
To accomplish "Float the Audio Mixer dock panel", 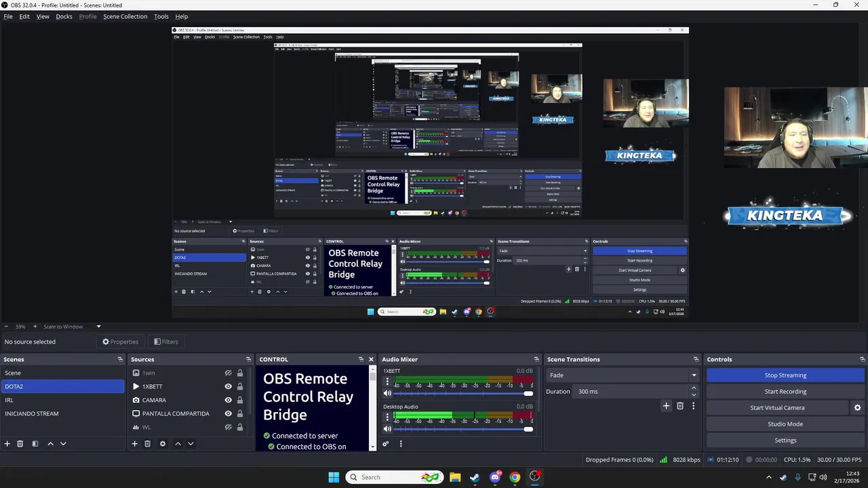I will [536, 359].
